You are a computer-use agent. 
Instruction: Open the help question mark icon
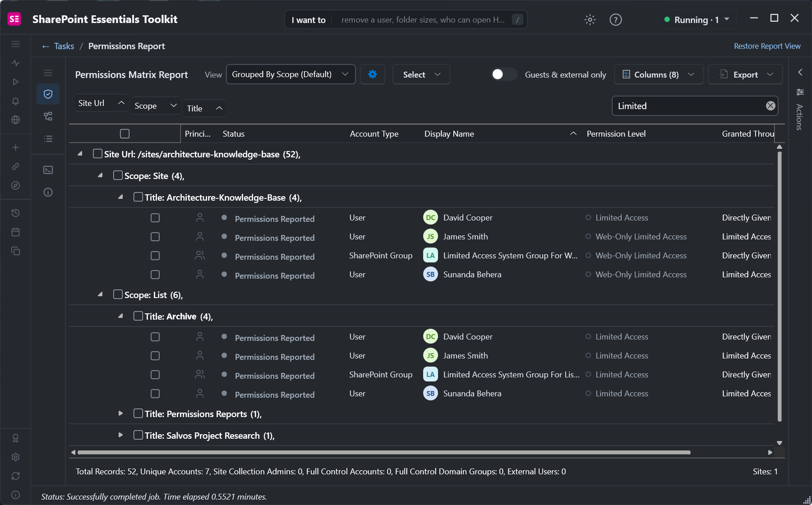[x=616, y=19]
